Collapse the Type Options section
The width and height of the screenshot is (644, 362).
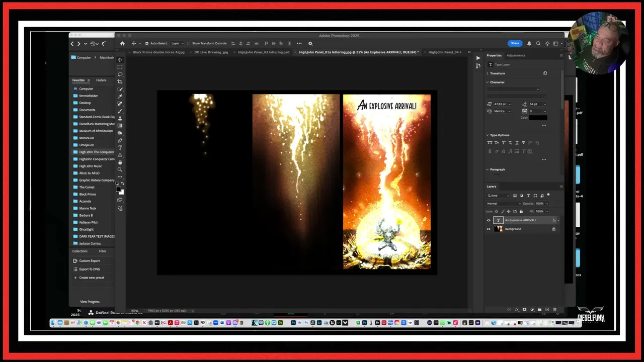pos(487,135)
